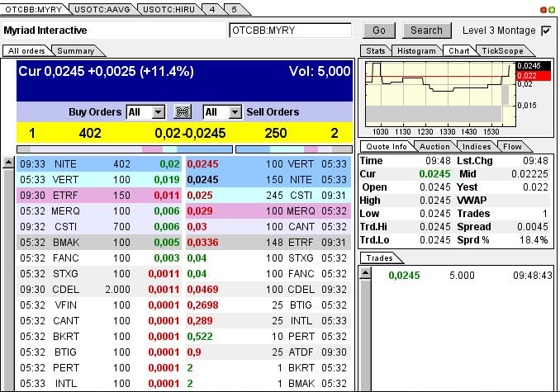This screenshot has width=560, height=392.
Task: Click the green window control dot
Action: tap(552, 10)
